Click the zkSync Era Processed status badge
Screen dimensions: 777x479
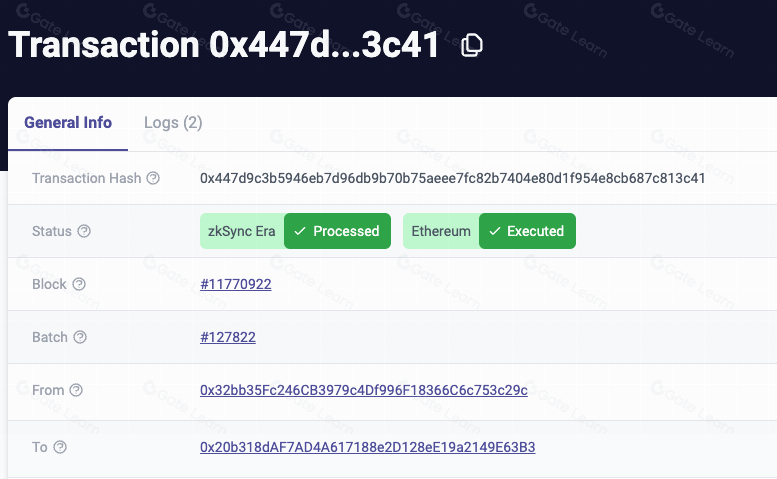[x=295, y=231]
